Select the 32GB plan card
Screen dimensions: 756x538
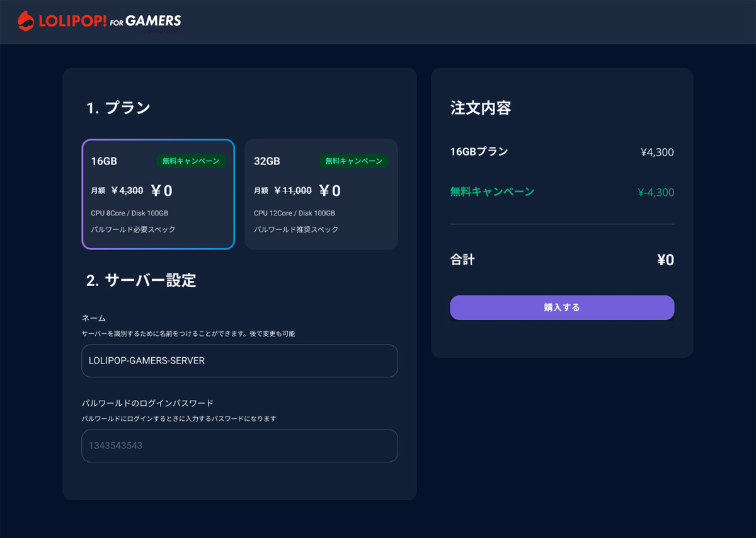(321, 194)
